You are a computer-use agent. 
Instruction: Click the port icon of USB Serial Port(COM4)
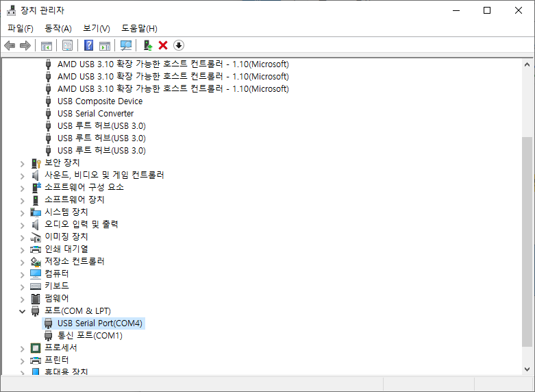click(x=49, y=323)
